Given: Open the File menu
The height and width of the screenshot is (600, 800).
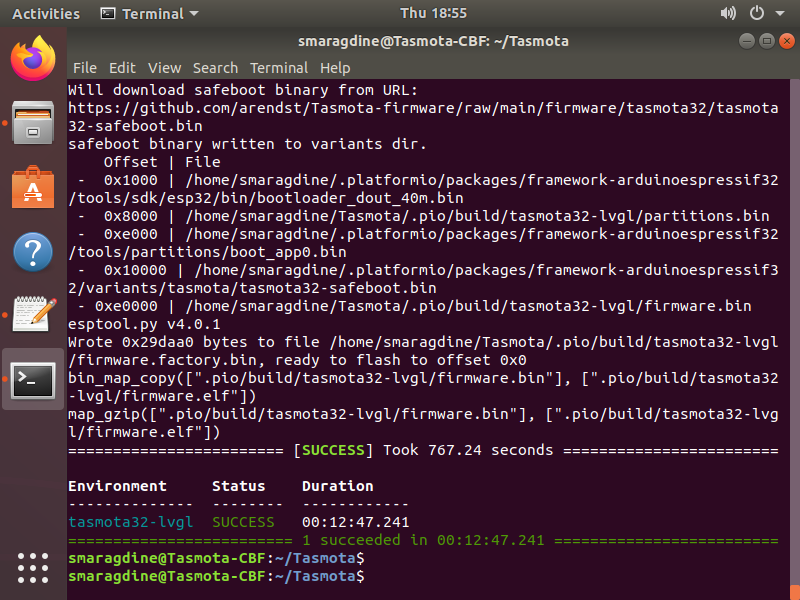Looking at the screenshot, I should [x=85, y=68].
